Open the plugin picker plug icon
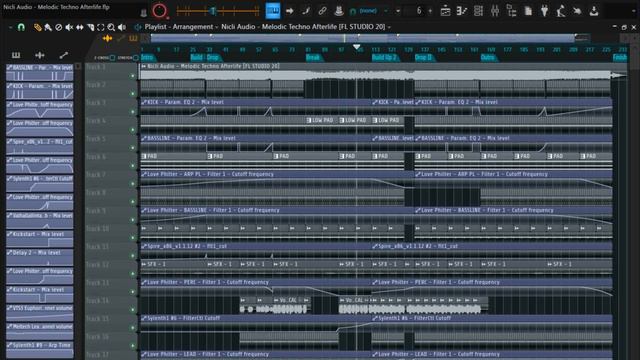Image resolution: width=640 pixels, height=360 pixels. (544, 11)
